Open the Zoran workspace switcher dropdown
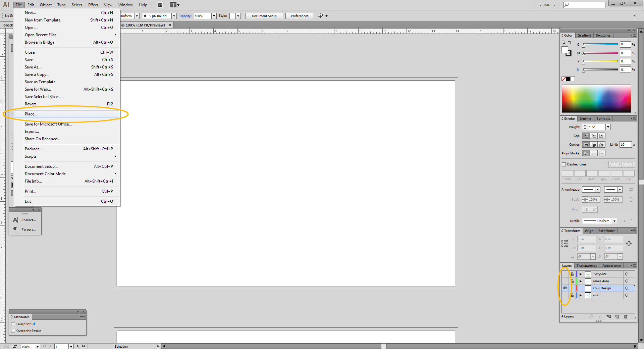This screenshot has width=644, height=349. pos(548,5)
